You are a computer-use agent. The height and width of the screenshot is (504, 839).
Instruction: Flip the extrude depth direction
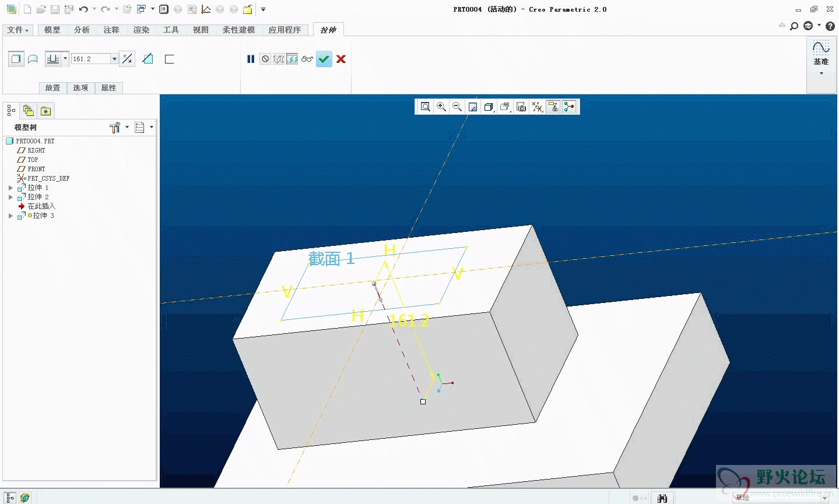127,59
